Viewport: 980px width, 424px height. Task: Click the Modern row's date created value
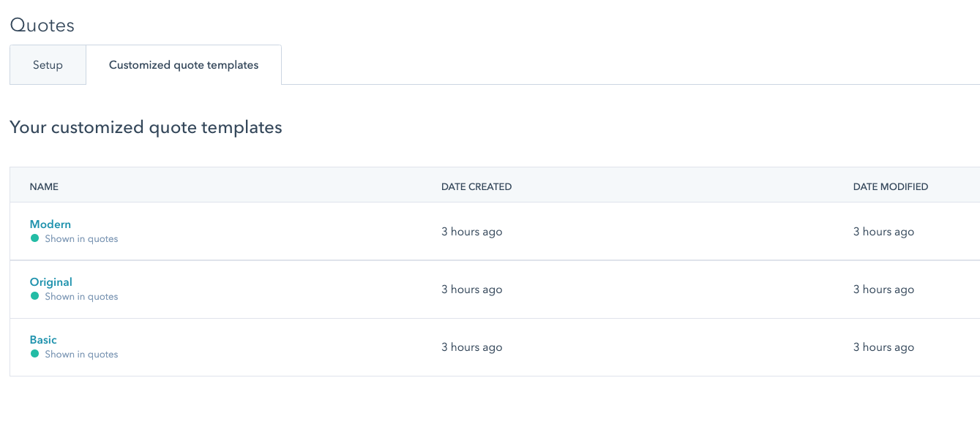pyautogui.click(x=472, y=232)
